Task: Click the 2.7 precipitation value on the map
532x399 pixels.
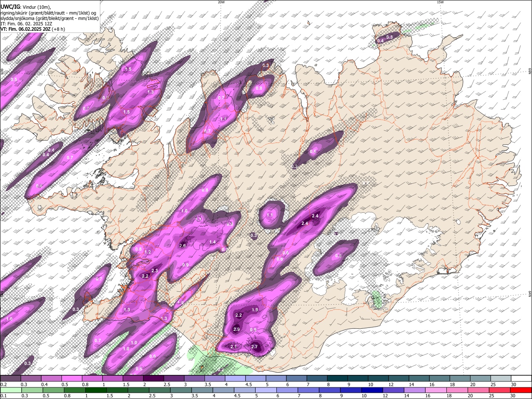Action: click(255, 347)
